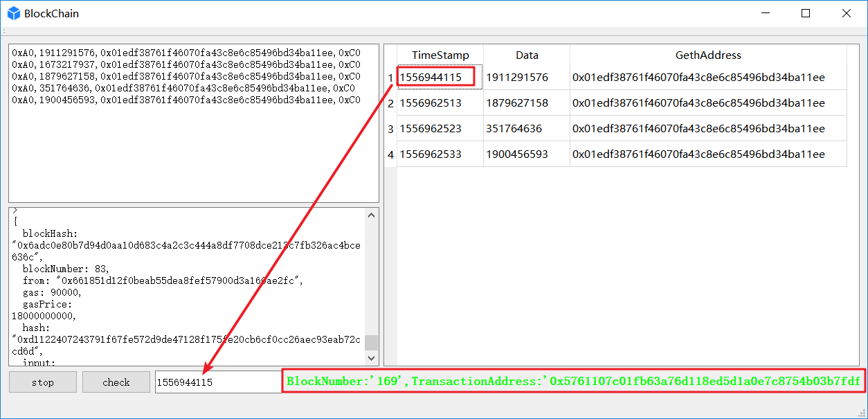Click the GethAddress cell in row 4
Viewport: 868px width, 419px height.
pyautogui.click(x=708, y=154)
